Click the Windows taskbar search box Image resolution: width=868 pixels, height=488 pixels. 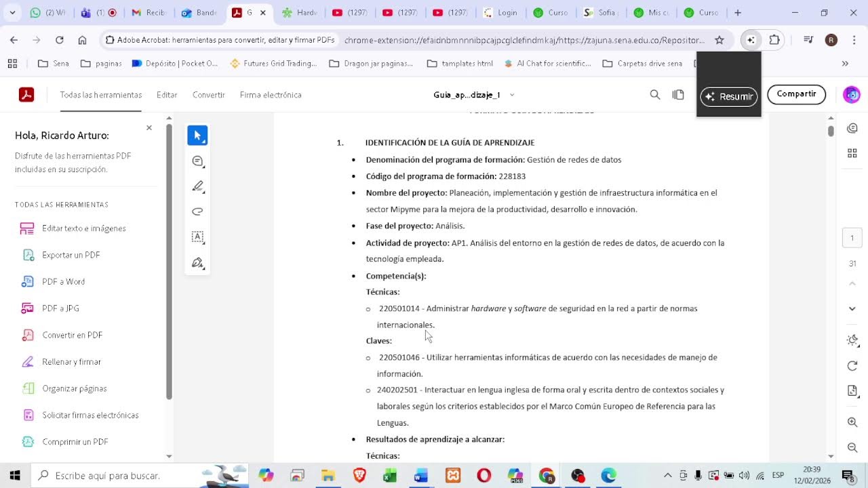(140, 476)
